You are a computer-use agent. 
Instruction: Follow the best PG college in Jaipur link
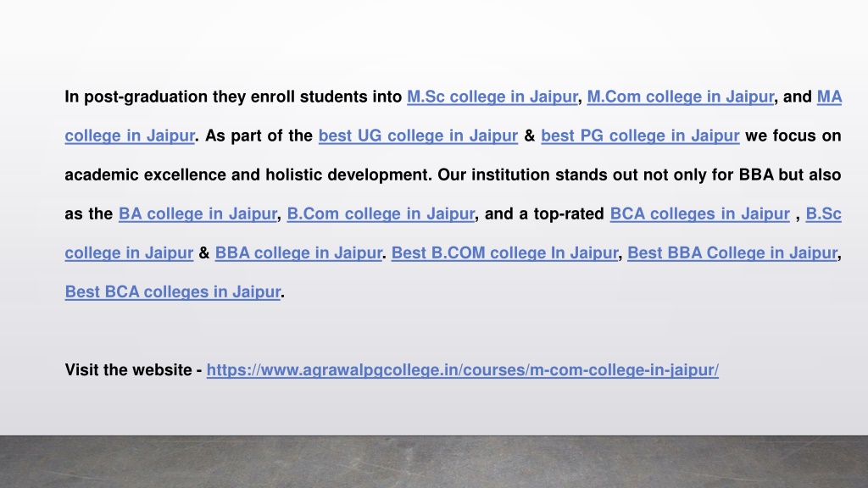[x=640, y=136]
